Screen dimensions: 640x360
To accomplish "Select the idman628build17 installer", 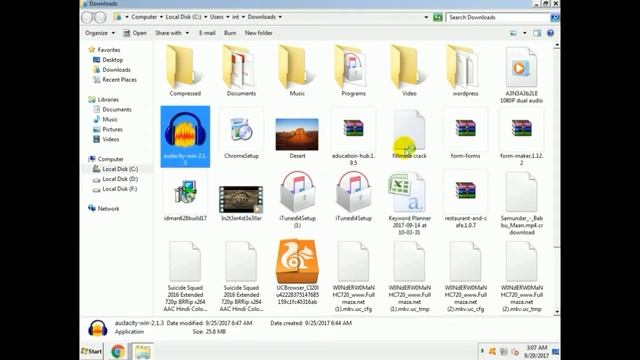I will (185, 197).
